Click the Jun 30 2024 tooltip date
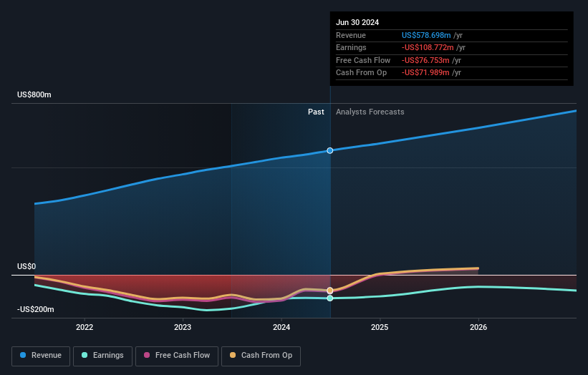The image size is (588, 375). tap(357, 22)
